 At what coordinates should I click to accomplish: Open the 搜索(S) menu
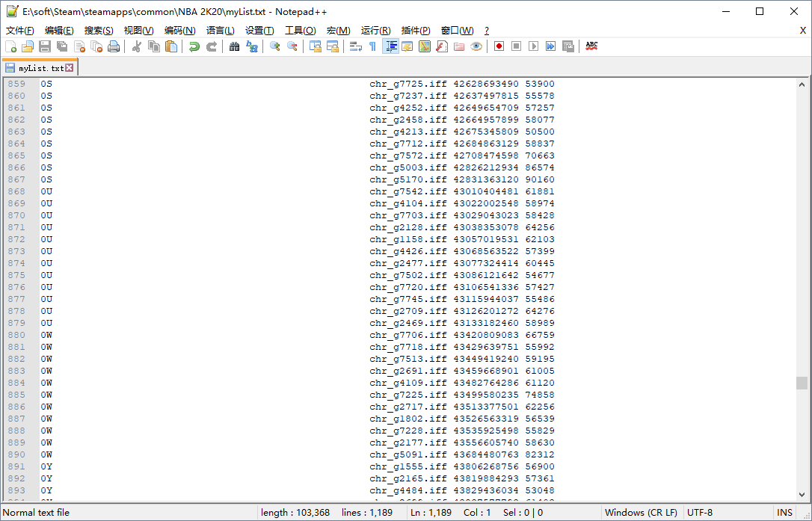tap(99, 31)
